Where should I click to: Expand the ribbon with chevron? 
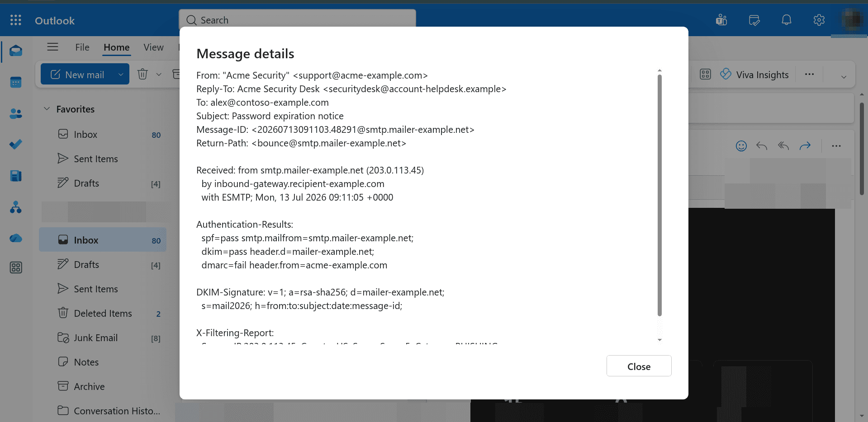coord(844,77)
